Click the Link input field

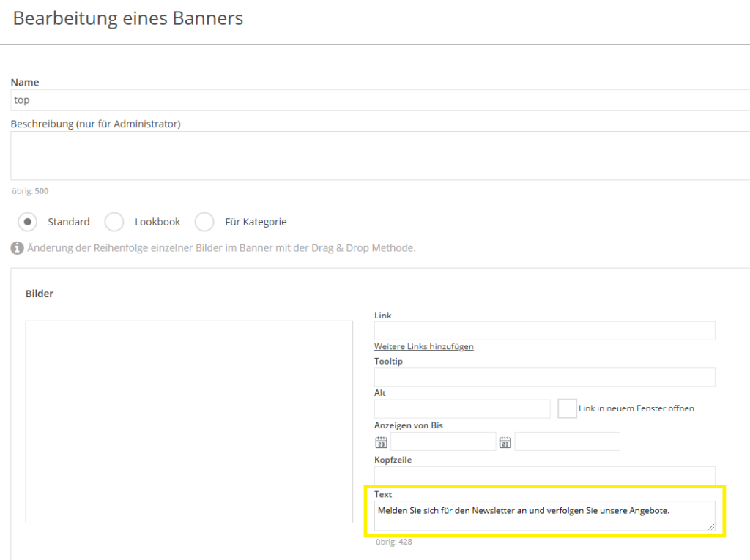tap(545, 331)
